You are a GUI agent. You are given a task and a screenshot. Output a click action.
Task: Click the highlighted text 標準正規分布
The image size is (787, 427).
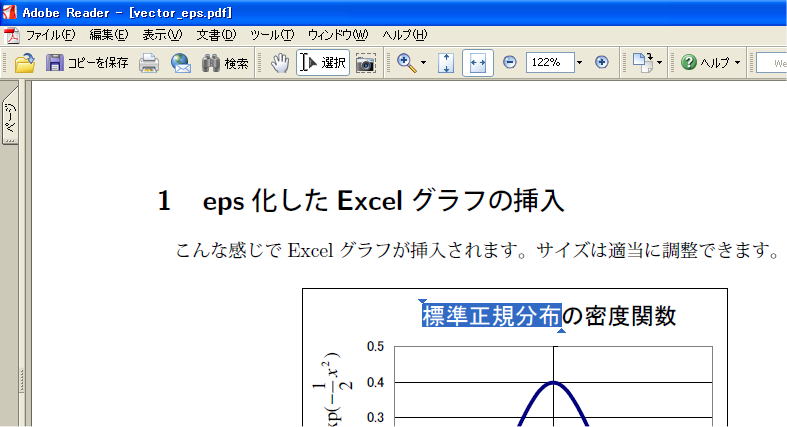(491, 316)
